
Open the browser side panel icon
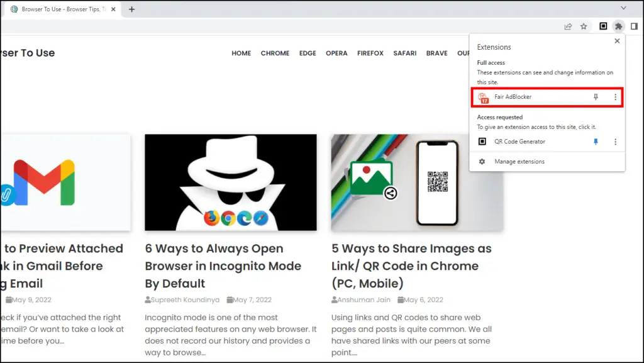634,26
